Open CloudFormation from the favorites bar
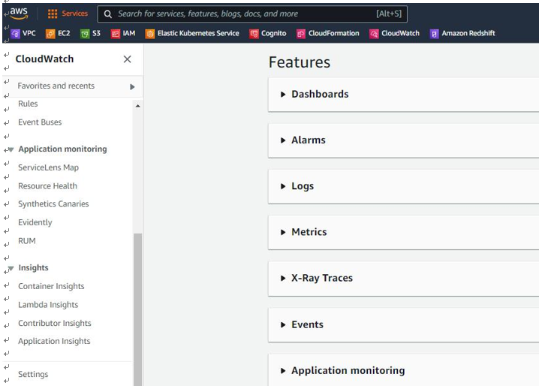The image size is (542, 392). (x=333, y=33)
